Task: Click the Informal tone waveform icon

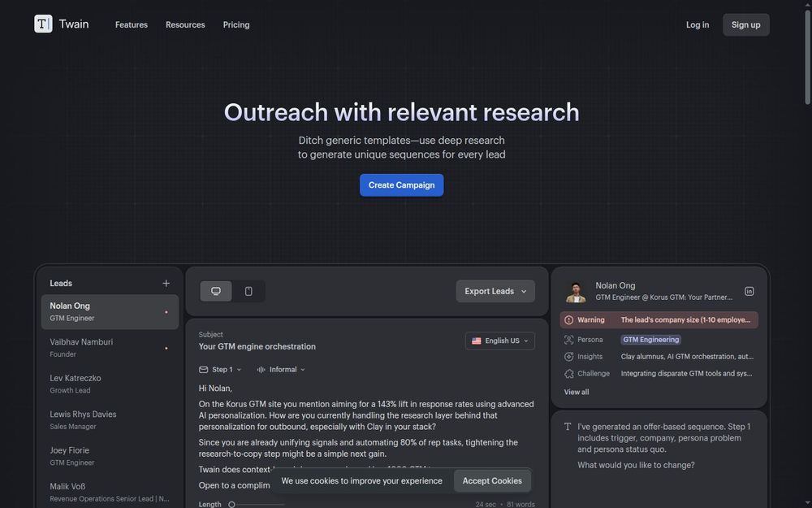Action: tap(261, 370)
